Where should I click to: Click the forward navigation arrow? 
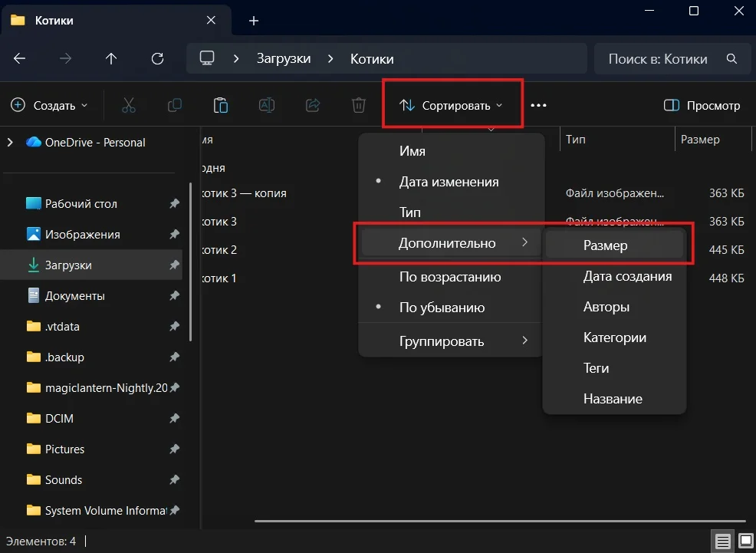[x=65, y=58]
